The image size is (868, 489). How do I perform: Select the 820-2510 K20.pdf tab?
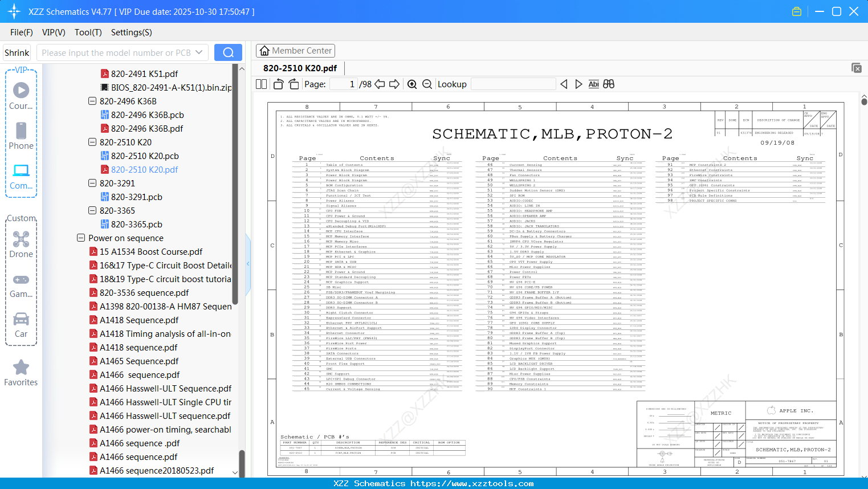pyautogui.click(x=300, y=68)
